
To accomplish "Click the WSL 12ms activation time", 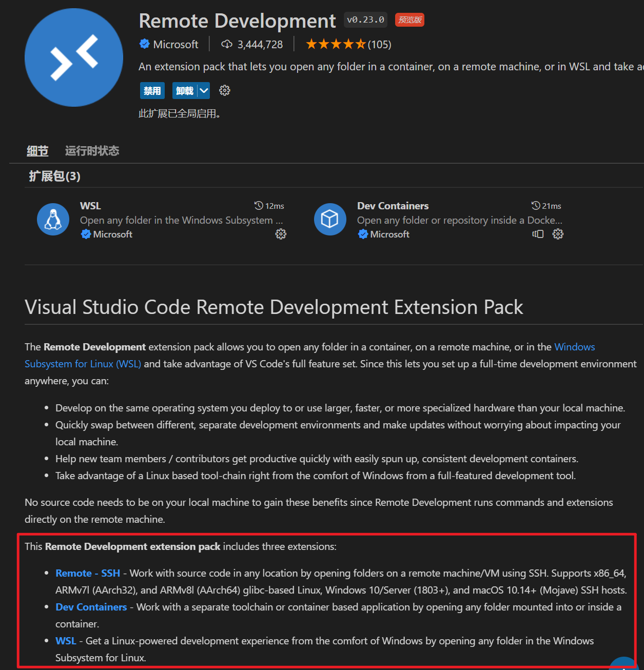I will [x=269, y=206].
